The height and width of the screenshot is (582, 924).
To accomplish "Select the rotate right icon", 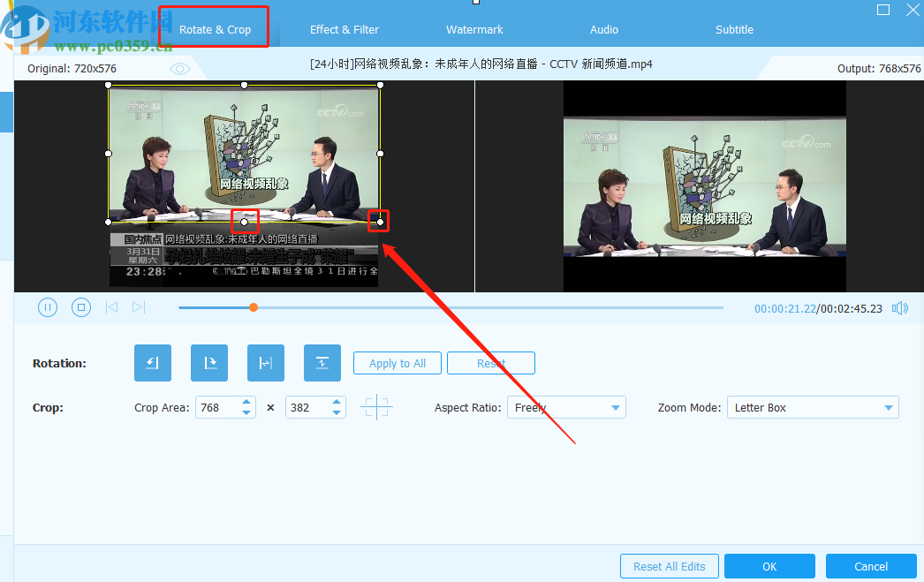I will [209, 362].
